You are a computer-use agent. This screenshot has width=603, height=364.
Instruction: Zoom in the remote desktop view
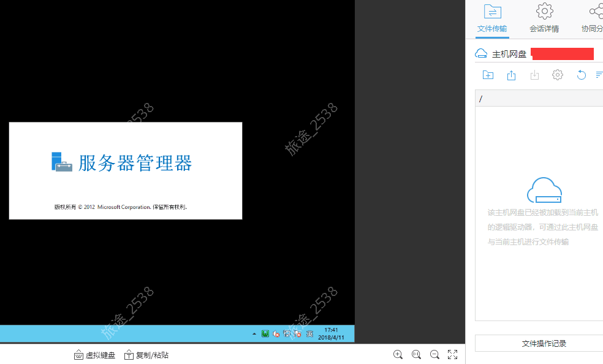pyautogui.click(x=398, y=354)
